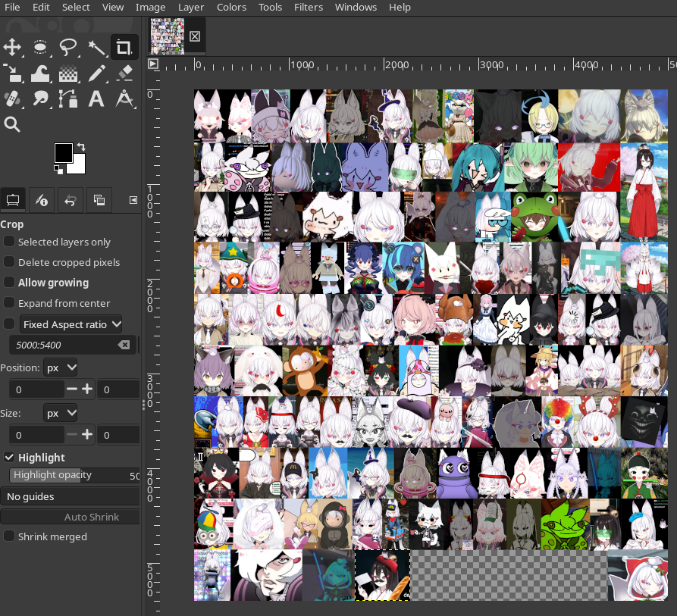Swap foreground and background colors

pos(80,147)
